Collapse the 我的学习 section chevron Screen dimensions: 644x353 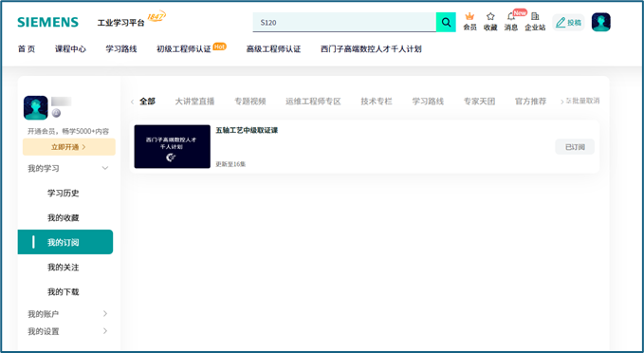[x=105, y=168]
